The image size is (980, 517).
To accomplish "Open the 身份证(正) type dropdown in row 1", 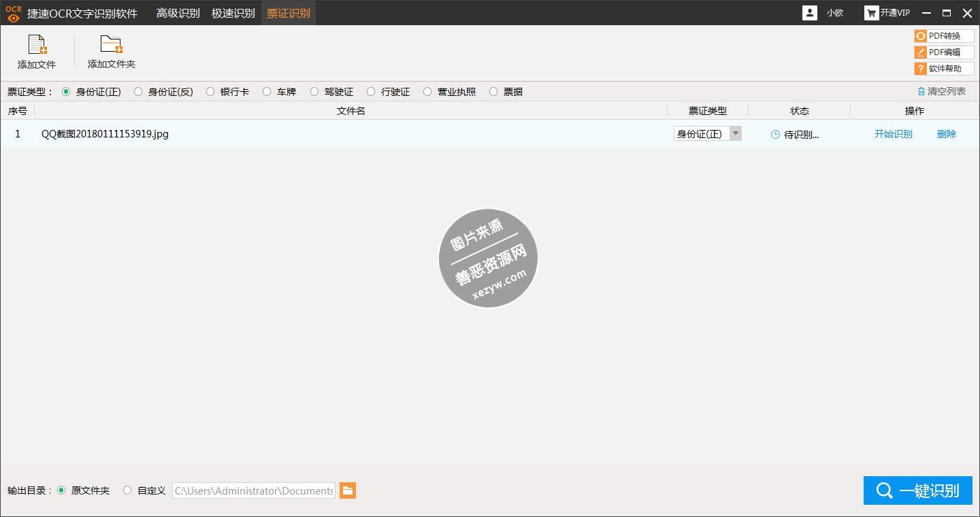I will [708, 134].
